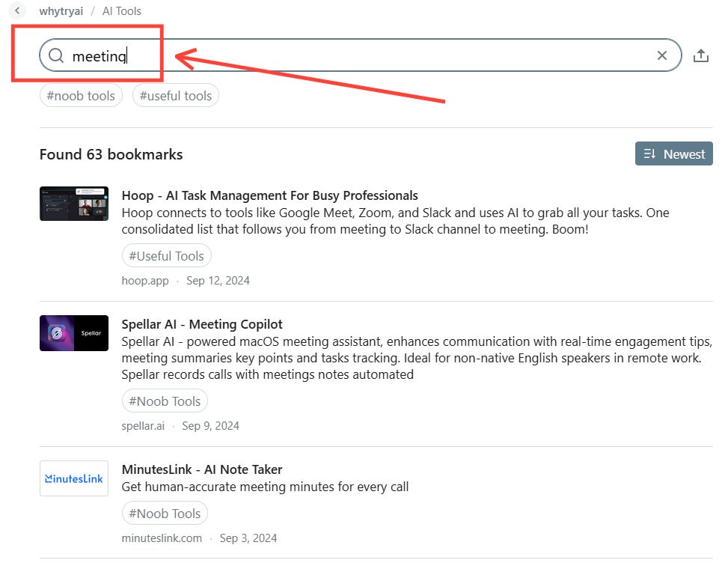Click the magnifier search icon

(x=55, y=55)
